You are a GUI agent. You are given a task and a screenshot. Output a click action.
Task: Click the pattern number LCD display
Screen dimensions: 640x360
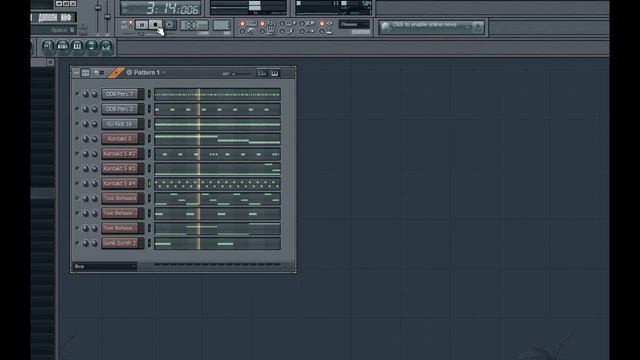(x=222, y=25)
